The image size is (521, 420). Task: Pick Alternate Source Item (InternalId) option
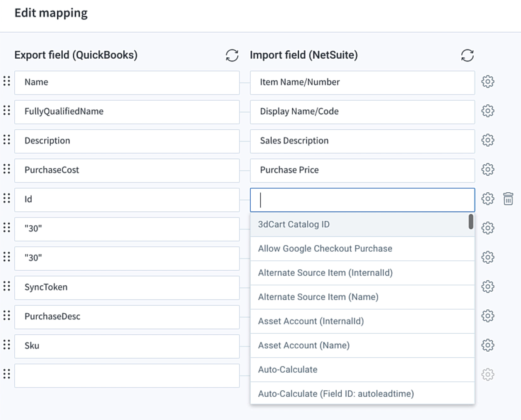pos(362,273)
